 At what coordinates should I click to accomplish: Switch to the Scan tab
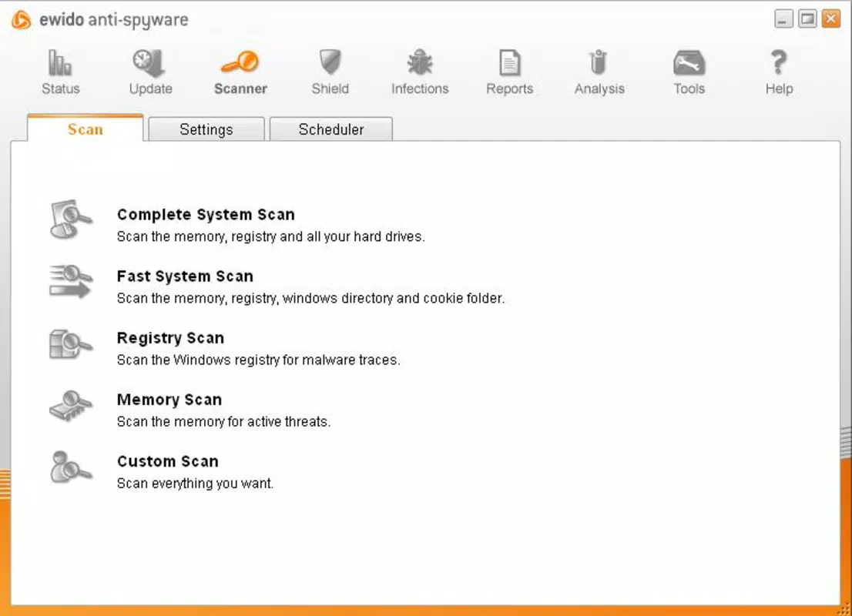(86, 129)
